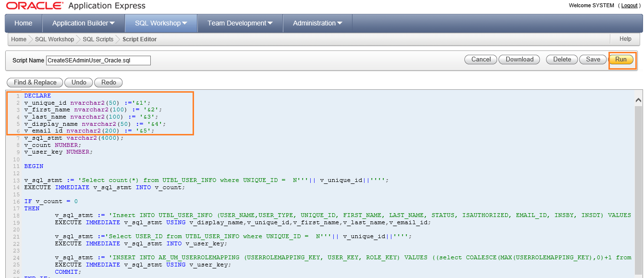The image size is (644, 278).
Task: Click the v_sql_stmt varchar2(4000) line
Action: (74, 138)
